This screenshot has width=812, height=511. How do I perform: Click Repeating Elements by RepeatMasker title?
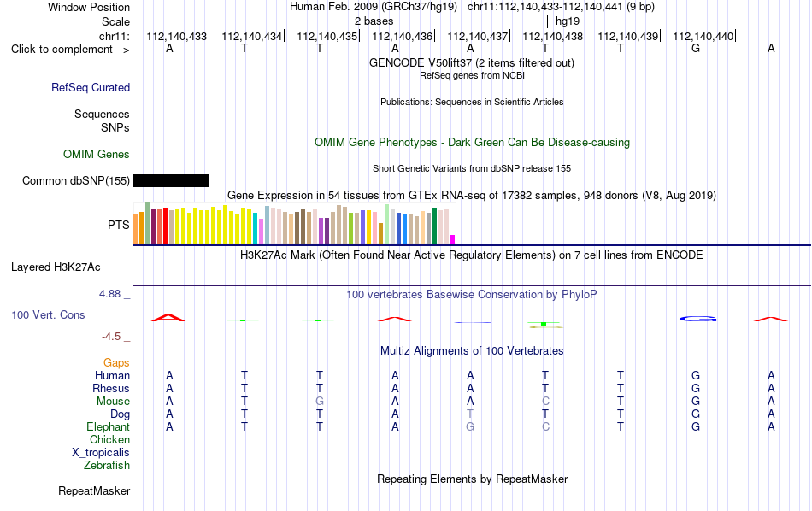(472, 479)
